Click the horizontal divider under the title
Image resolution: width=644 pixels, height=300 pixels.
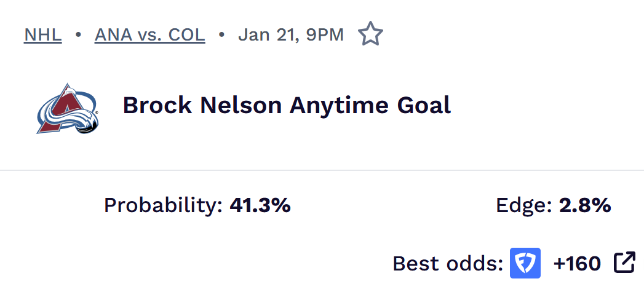click(322, 170)
